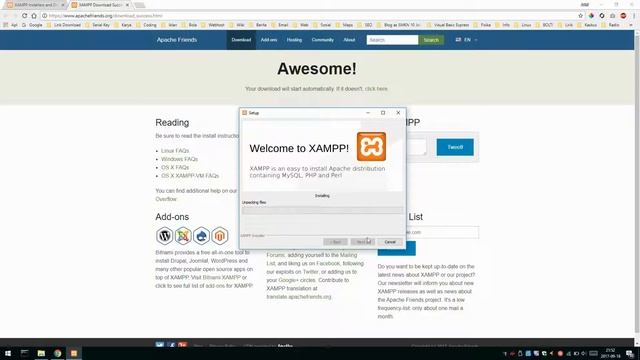Expand the EN language dropdown
The image size is (640, 360).
pyautogui.click(x=467, y=40)
